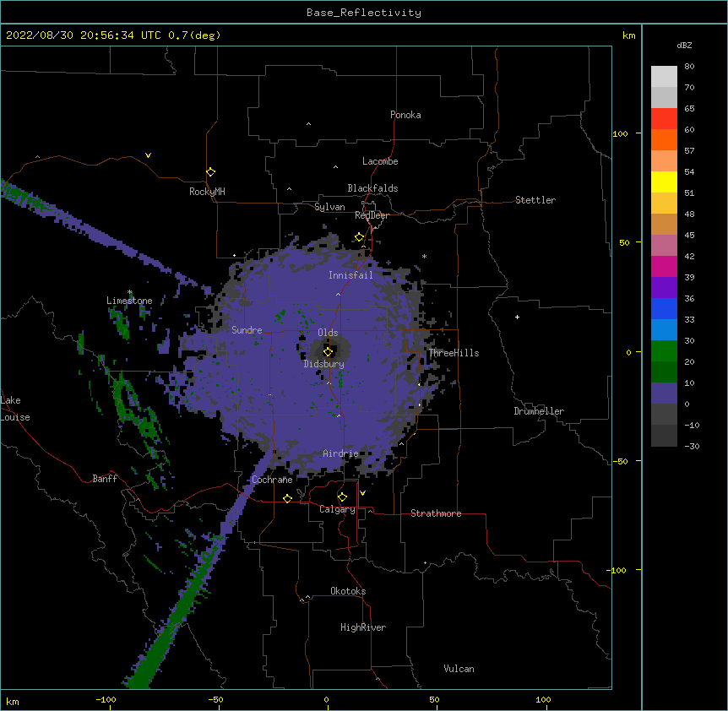Image resolution: width=728 pixels, height=711 pixels.
Task: Click the dBZ legend heading
Action: 684,45
